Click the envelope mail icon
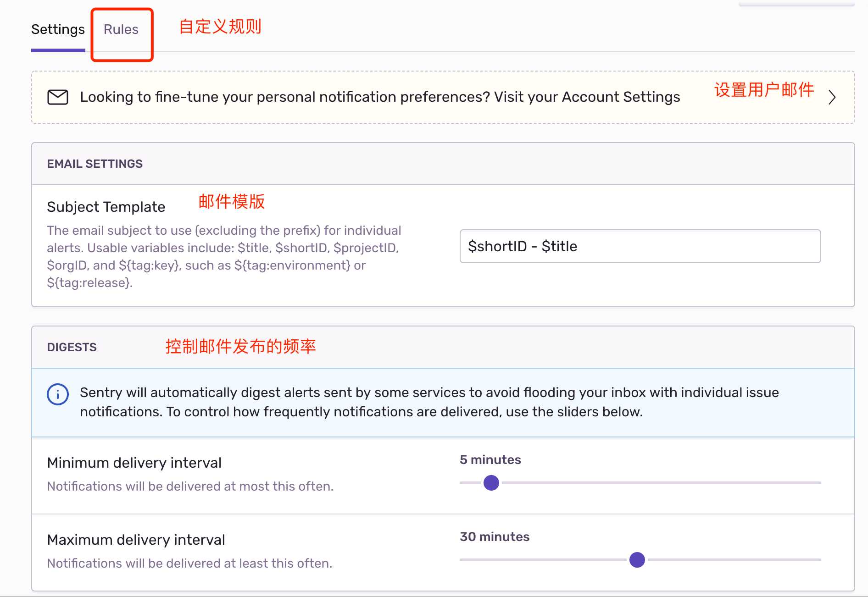Viewport: 868px width, 597px height. 58,97
